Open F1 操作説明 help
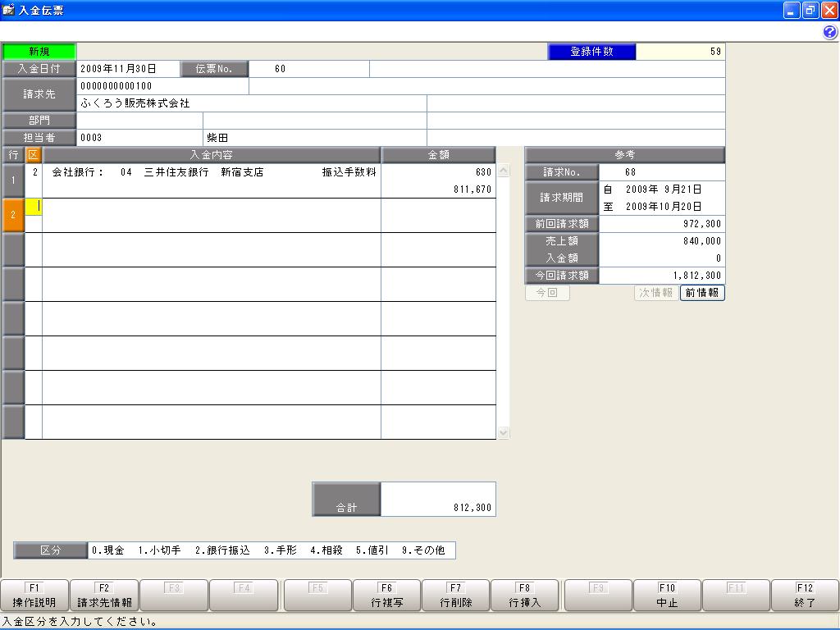This screenshot has height=630, width=840. [x=34, y=596]
